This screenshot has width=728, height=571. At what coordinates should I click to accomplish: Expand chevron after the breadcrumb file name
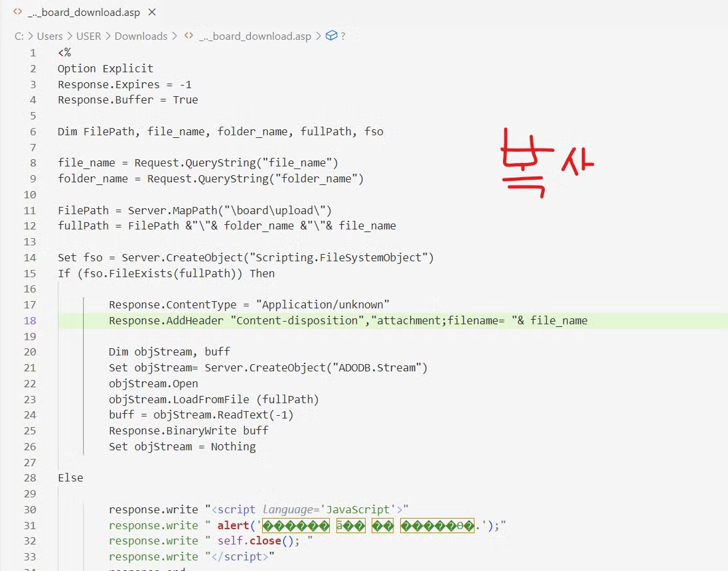319,36
